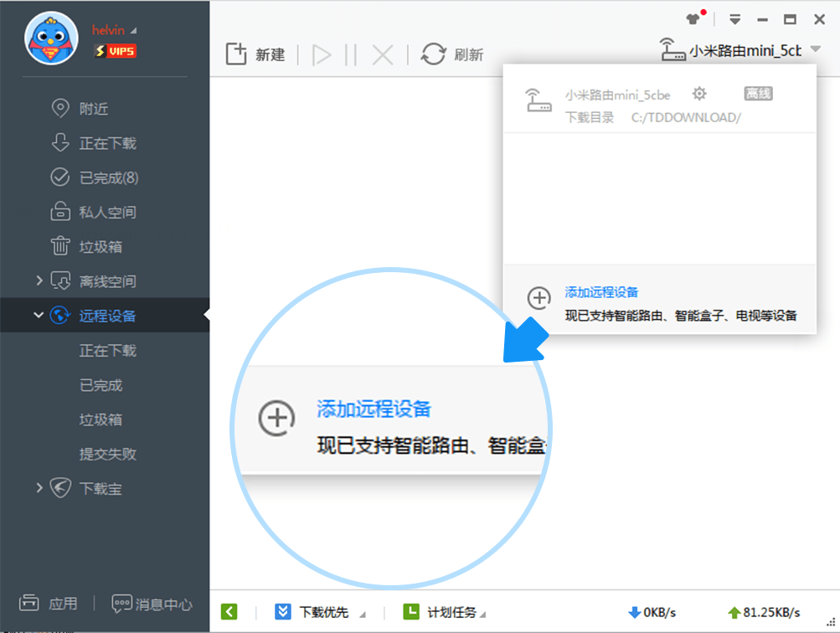840x633 pixels.
Task: Expand the 离线空间 section
Action: (38, 281)
